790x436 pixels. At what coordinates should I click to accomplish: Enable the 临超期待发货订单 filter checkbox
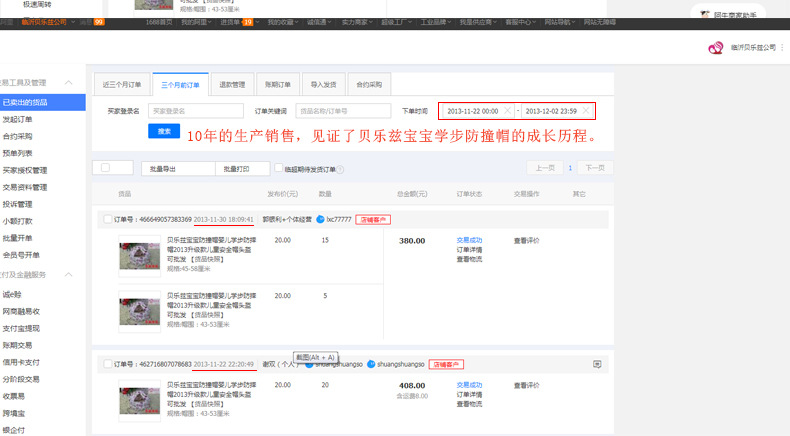click(x=278, y=168)
